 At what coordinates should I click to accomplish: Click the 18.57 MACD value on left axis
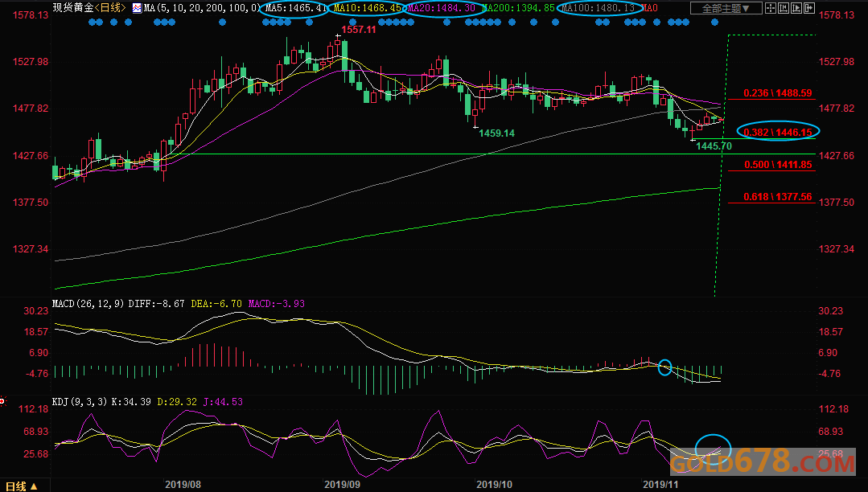(x=36, y=331)
